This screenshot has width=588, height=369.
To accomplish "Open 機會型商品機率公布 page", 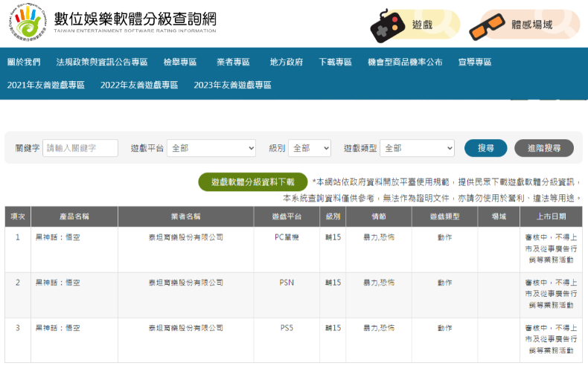I will tap(405, 62).
